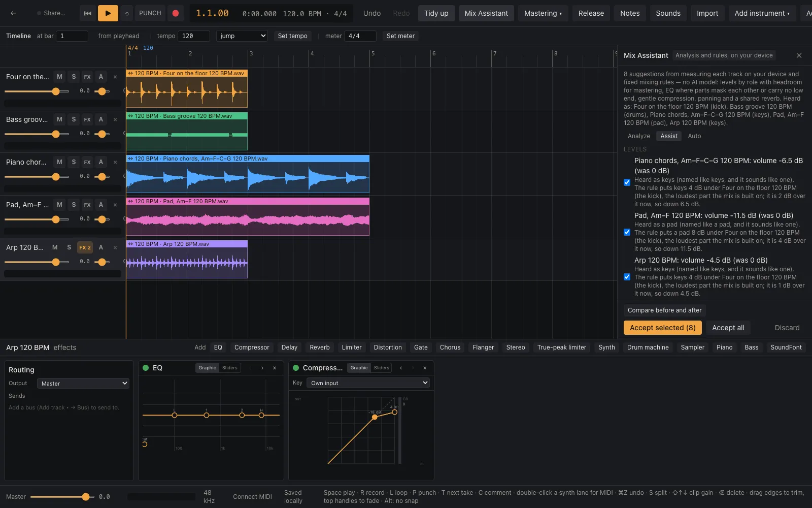Click Accept selected (8) button
Screen dimensions: 812x508
point(663,328)
